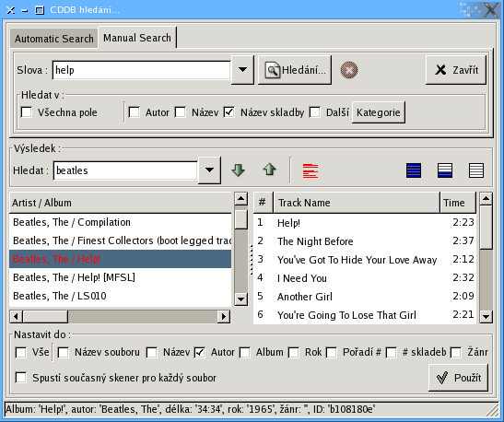Click the Hledat field containing beatles
The width and height of the screenshot is (504, 422).
[x=125, y=170]
